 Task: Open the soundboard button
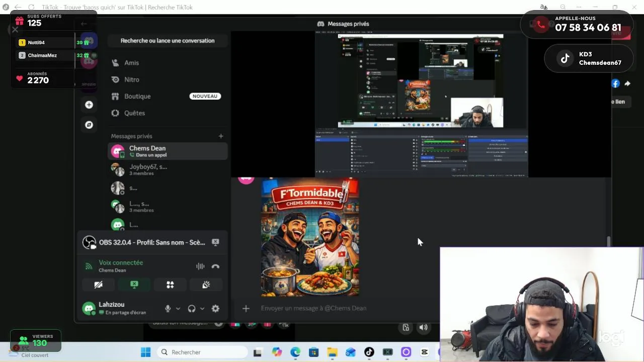(x=206, y=285)
